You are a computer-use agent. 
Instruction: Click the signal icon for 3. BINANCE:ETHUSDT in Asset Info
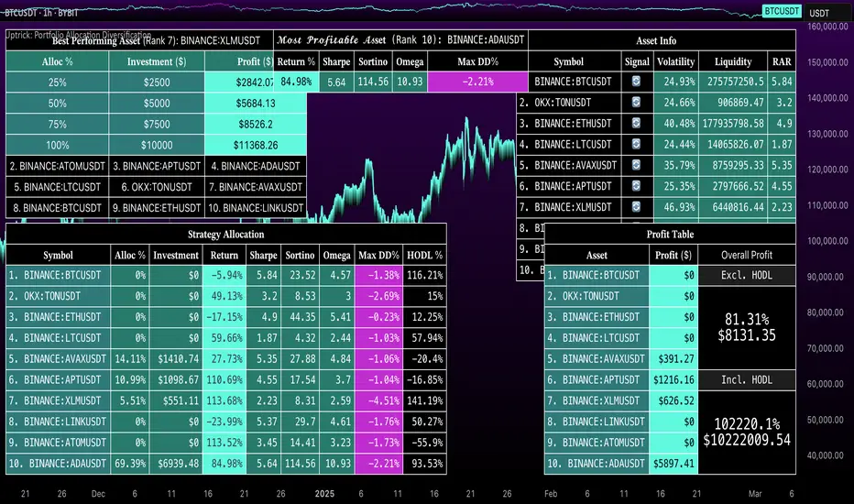pos(636,123)
